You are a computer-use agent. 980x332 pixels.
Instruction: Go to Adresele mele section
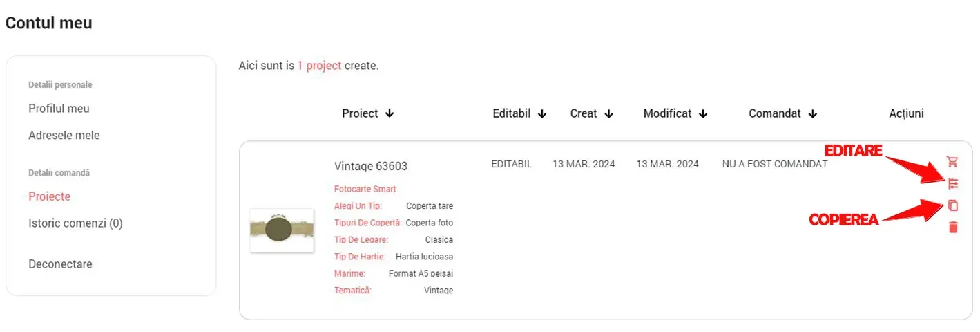click(x=64, y=136)
